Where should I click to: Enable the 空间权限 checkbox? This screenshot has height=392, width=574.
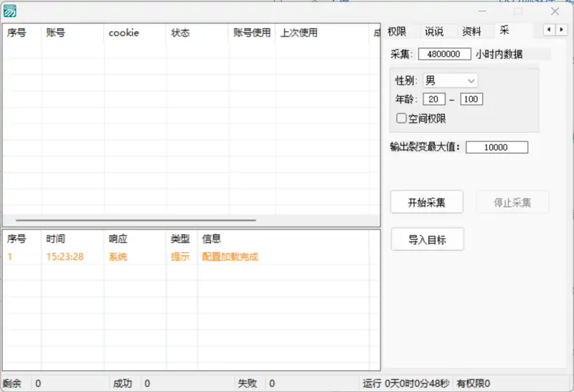(x=402, y=118)
